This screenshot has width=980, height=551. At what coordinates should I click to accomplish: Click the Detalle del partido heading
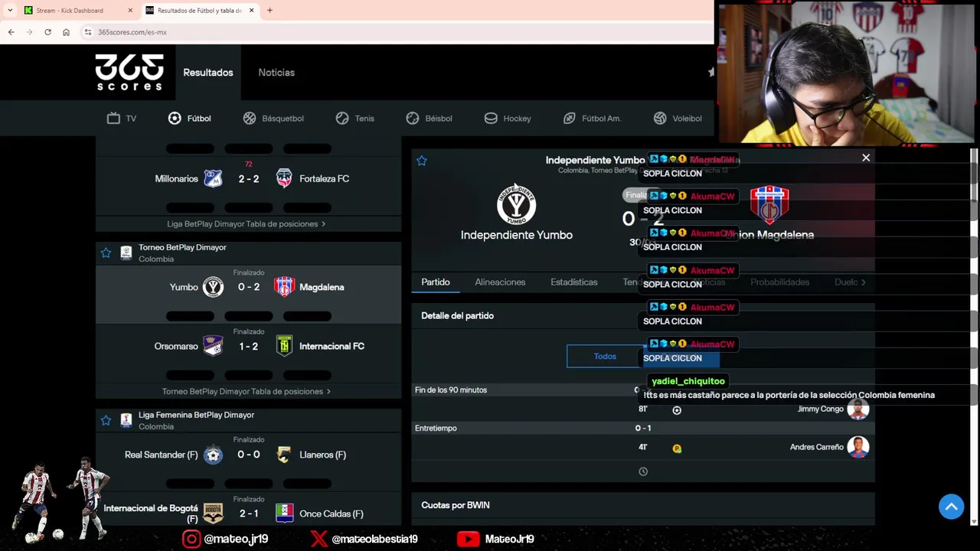pyautogui.click(x=457, y=315)
